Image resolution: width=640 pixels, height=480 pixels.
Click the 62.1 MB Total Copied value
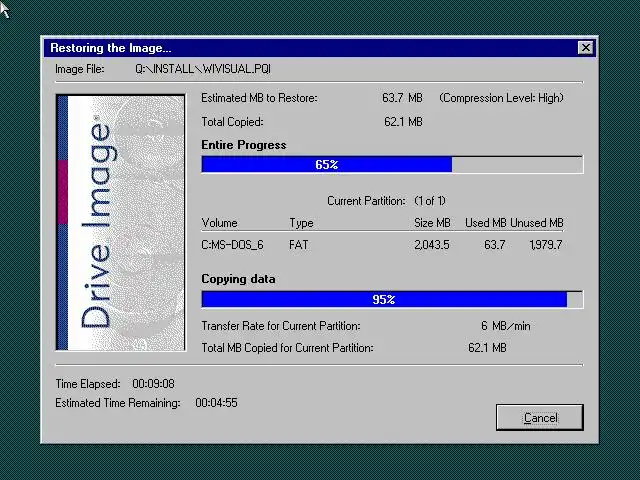tap(403, 122)
